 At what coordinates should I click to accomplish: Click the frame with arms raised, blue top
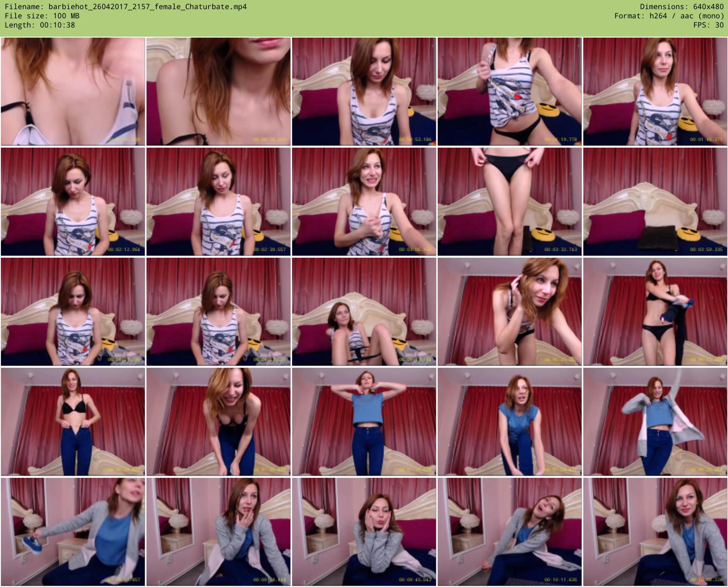click(364, 421)
